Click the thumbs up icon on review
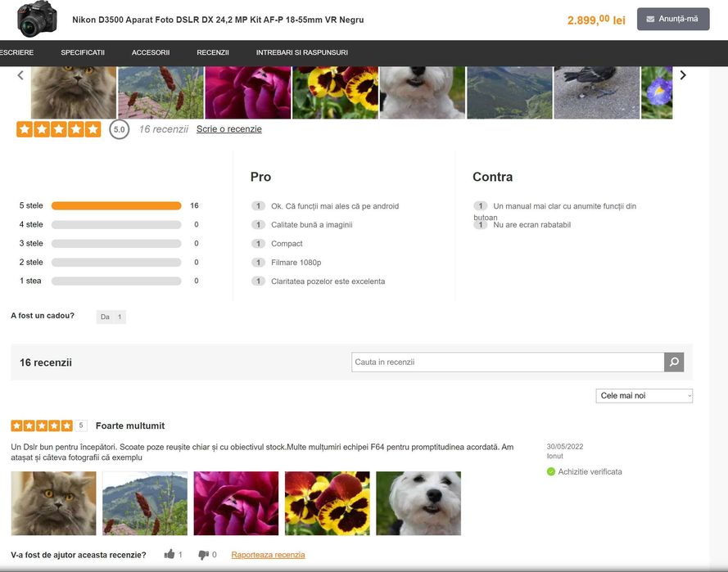 click(170, 554)
